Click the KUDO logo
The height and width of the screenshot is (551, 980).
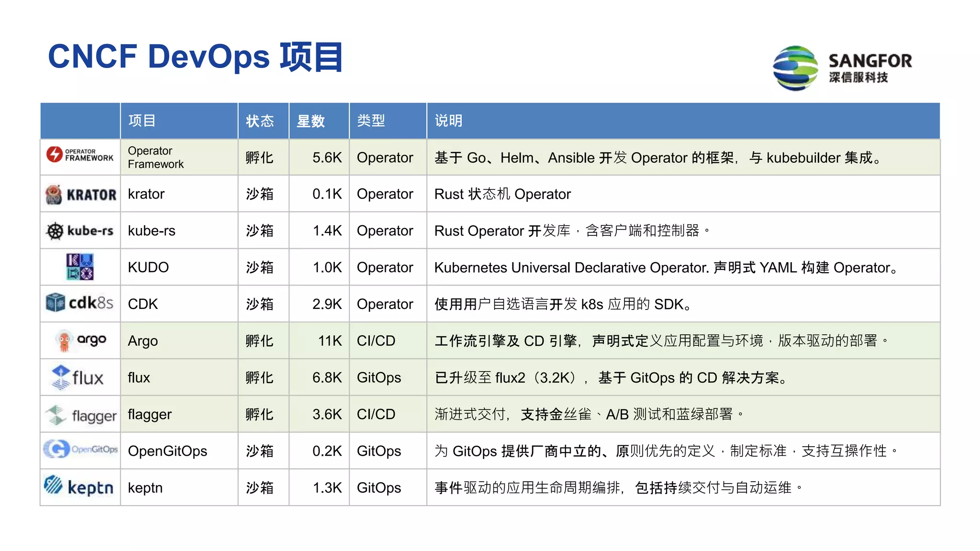coord(80,267)
